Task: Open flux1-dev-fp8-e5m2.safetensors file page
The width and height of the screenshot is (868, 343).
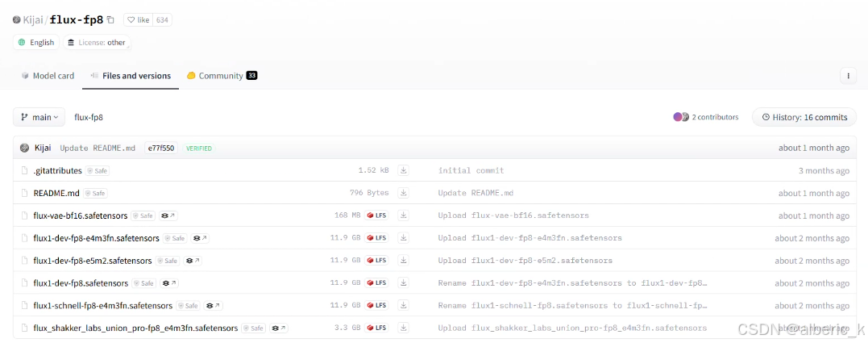Action: click(x=93, y=261)
